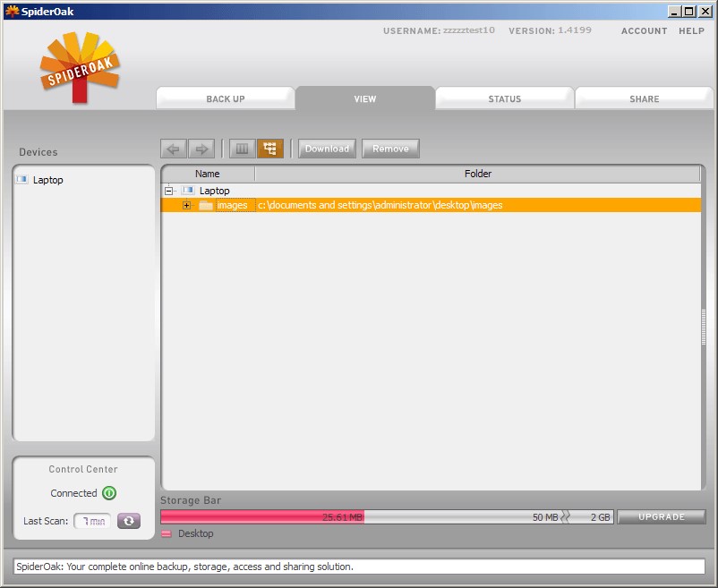Click the Folder column header
This screenshot has width=718, height=588.
point(477,174)
